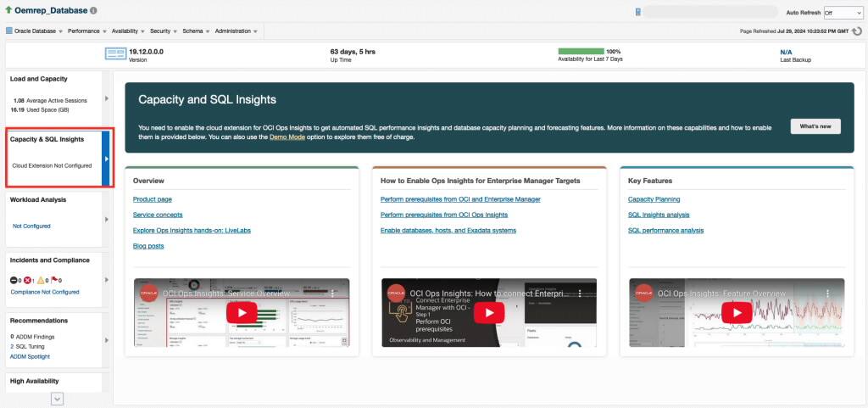
Task: Click the N/A Last Backup link
Action: click(786, 52)
